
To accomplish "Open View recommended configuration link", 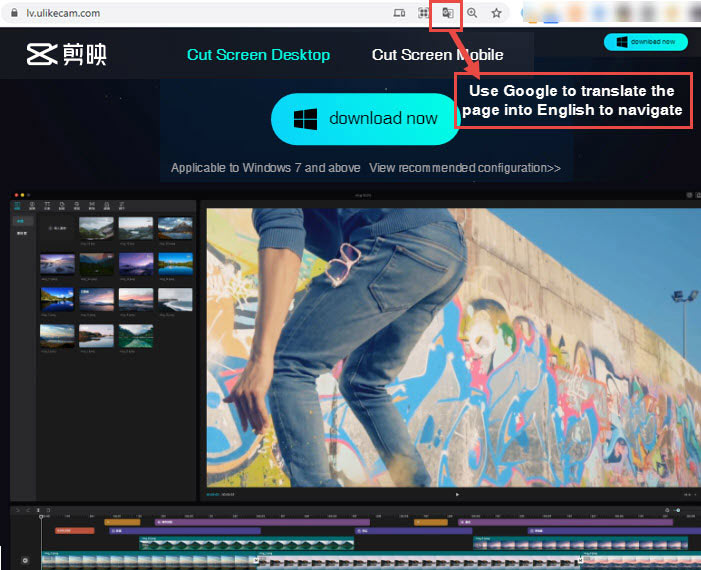I will 465,168.
